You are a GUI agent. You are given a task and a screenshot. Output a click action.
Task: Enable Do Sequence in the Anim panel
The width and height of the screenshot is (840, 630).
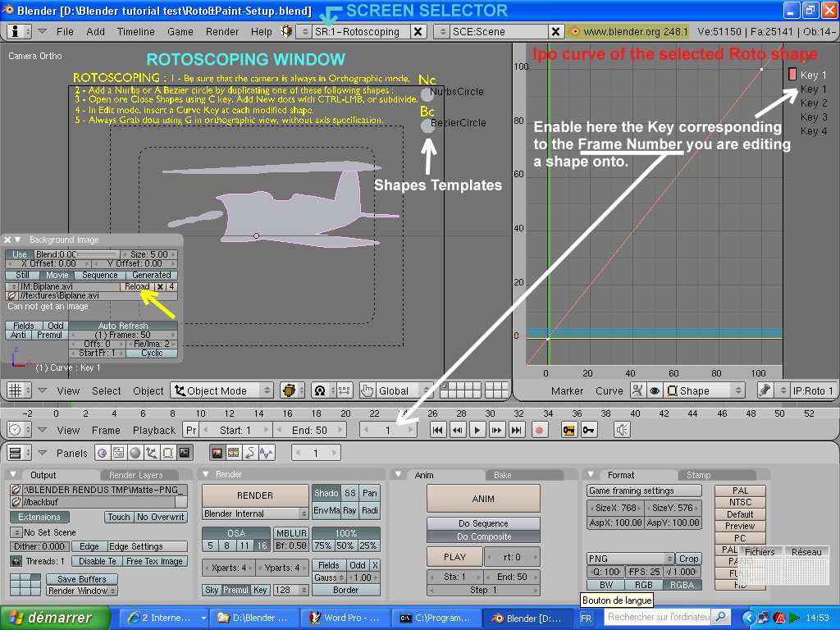(x=483, y=523)
